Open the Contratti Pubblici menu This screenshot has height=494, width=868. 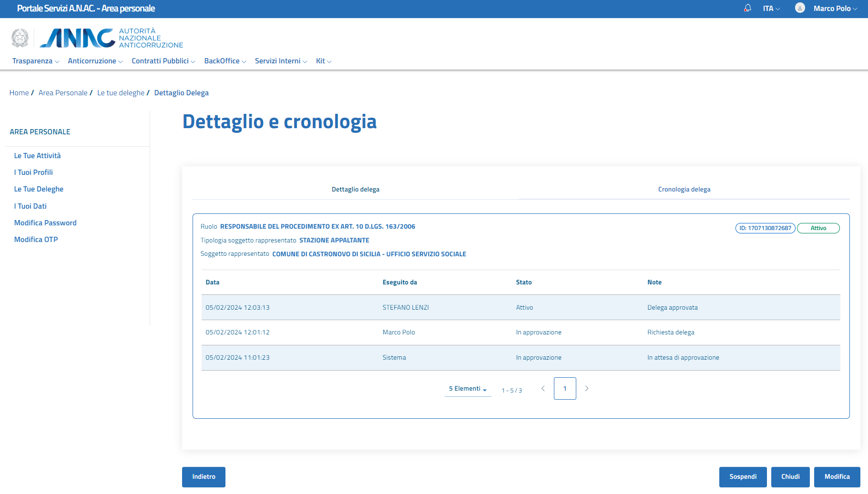[163, 61]
